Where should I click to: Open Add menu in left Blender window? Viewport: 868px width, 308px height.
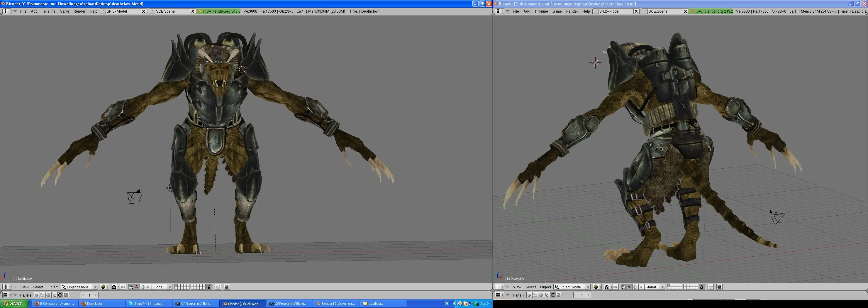click(34, 11)
